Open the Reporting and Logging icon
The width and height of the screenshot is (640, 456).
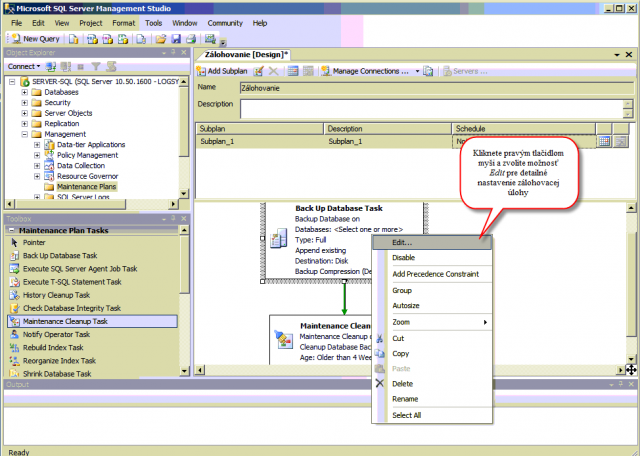tap(428, 71)
